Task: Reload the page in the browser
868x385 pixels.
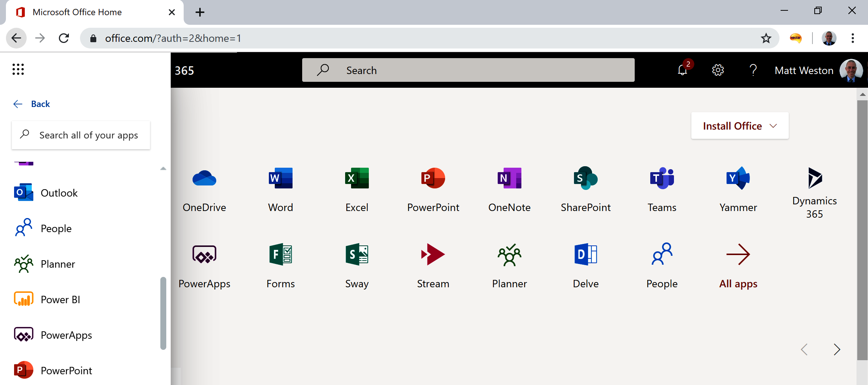Action: 64,38
